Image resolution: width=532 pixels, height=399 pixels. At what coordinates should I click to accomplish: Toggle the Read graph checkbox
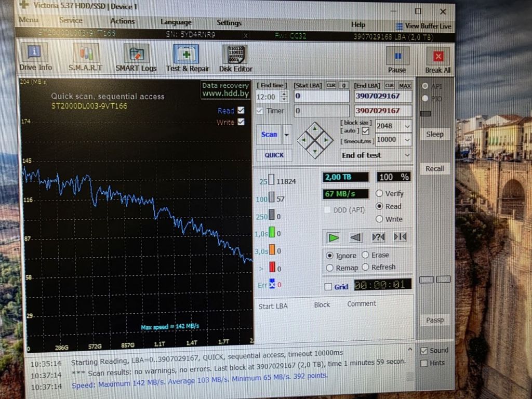pyautogui.click(x=241, y=110)
